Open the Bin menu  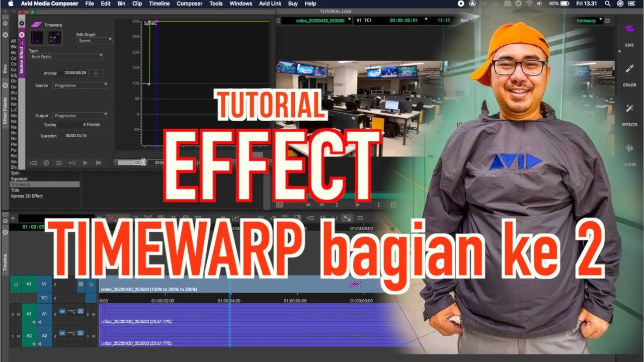point(121,4)
